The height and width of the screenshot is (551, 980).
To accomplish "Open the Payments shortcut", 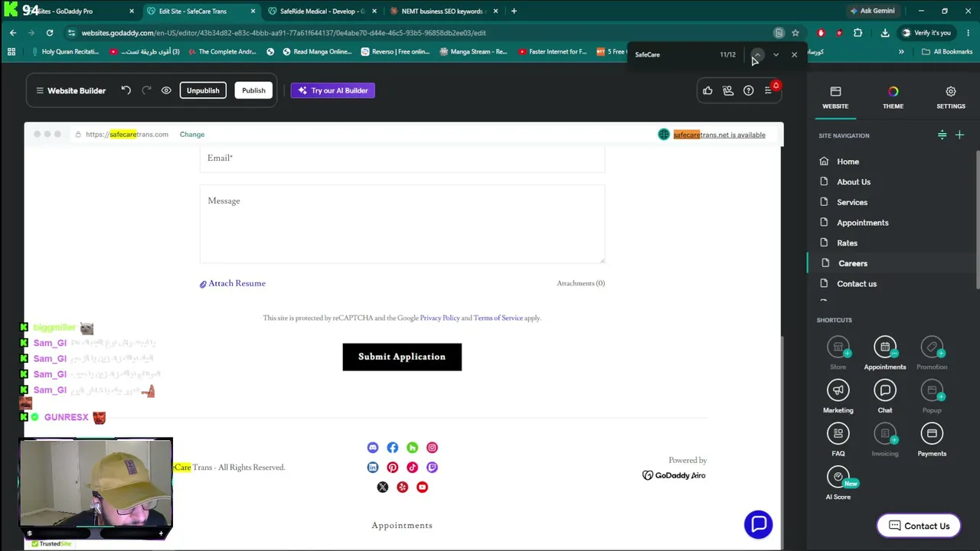I will 932,441.
